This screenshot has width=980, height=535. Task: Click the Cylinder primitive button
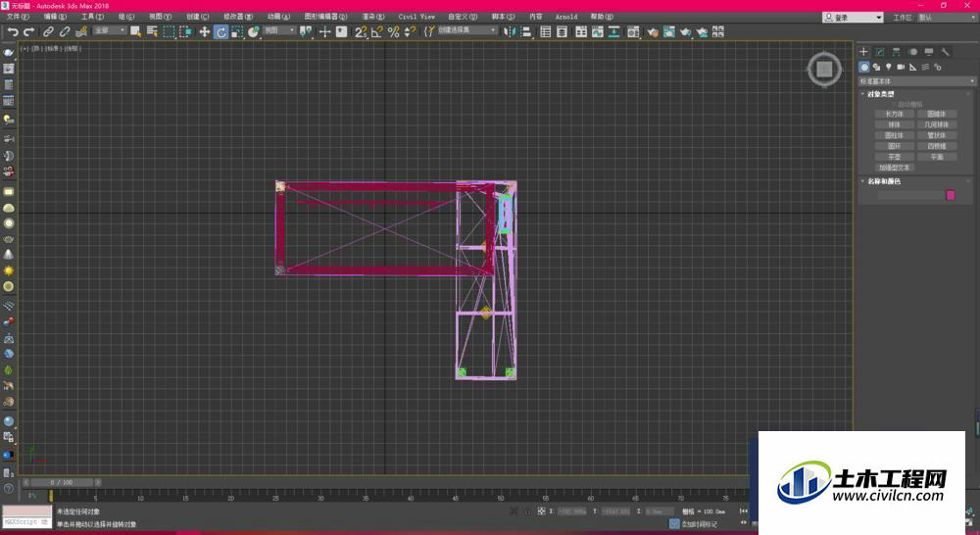point(895,135)
